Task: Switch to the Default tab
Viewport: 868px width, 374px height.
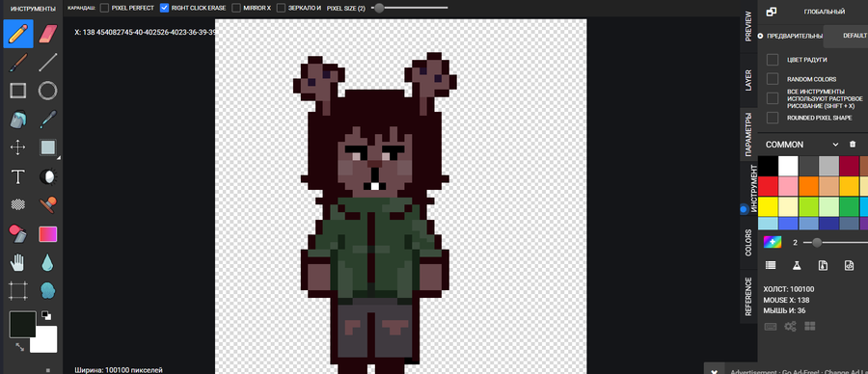Action: coord(847,36)
